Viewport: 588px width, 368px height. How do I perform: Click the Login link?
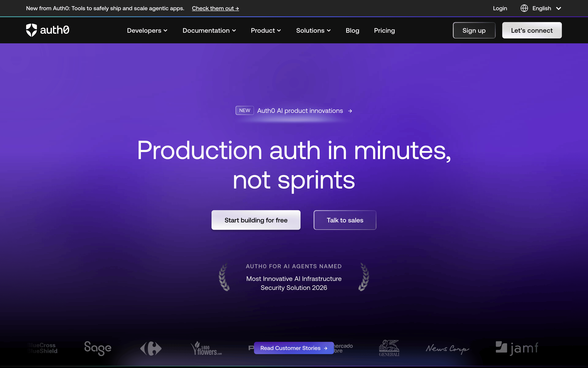pyautogui.click(x=500, y=8)
